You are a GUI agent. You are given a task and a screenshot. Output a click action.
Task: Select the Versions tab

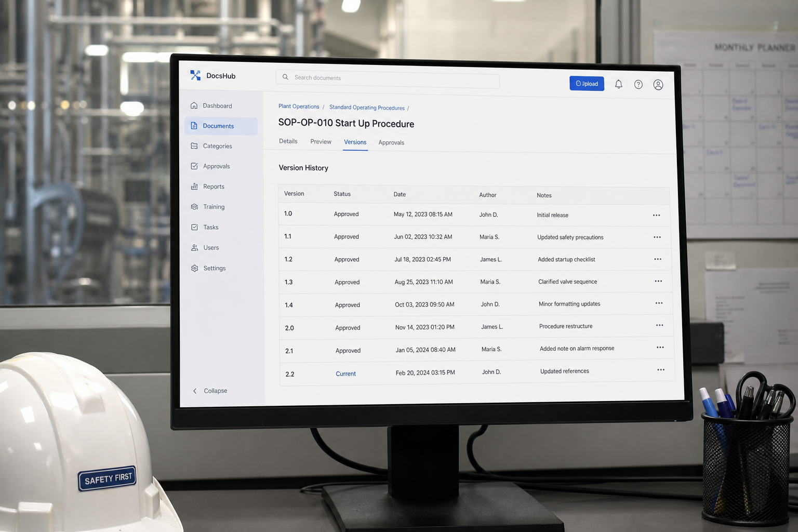point(355,142)
